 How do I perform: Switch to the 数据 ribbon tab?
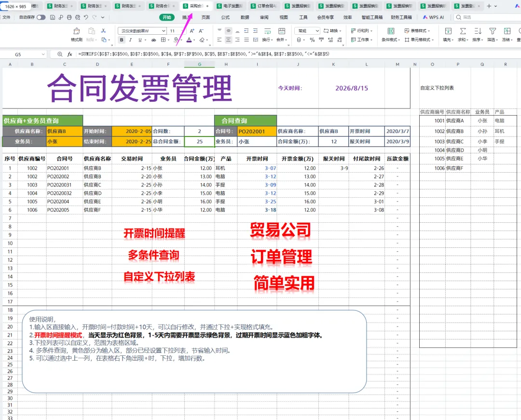click(x=245, y=17)
